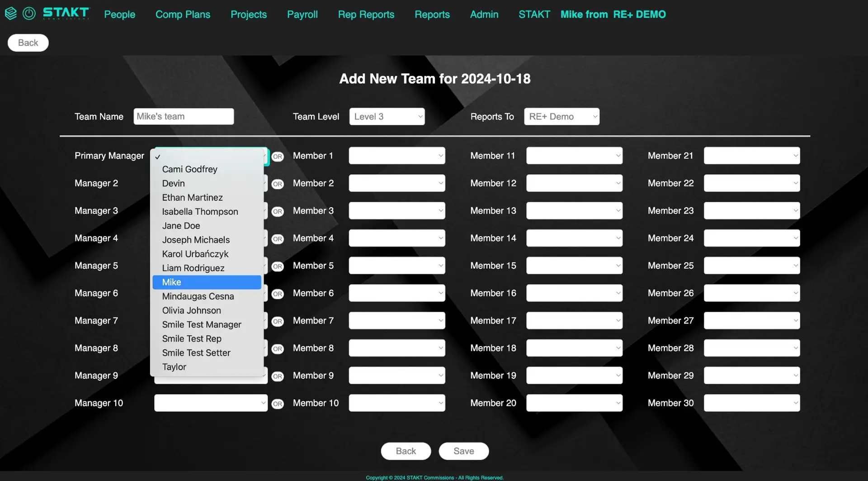Choose Taylor from the list
The image size is (868, 481).
click(207, 367)
